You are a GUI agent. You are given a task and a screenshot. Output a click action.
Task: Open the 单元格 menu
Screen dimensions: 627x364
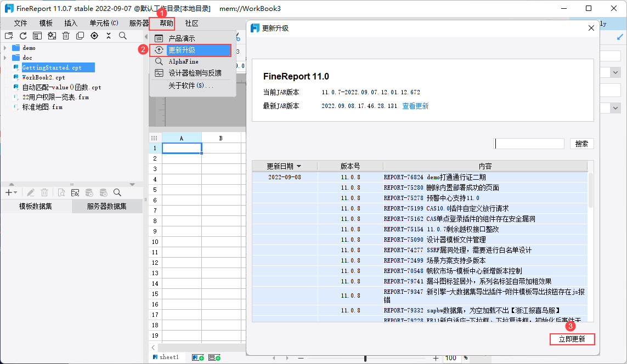[x=104, y=23]
